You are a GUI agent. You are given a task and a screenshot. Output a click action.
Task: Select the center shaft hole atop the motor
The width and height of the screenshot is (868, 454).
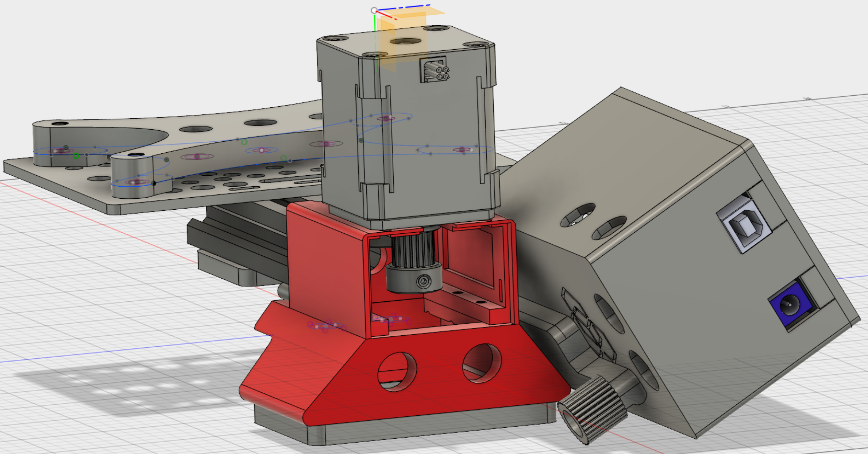[x=405, y=41]
